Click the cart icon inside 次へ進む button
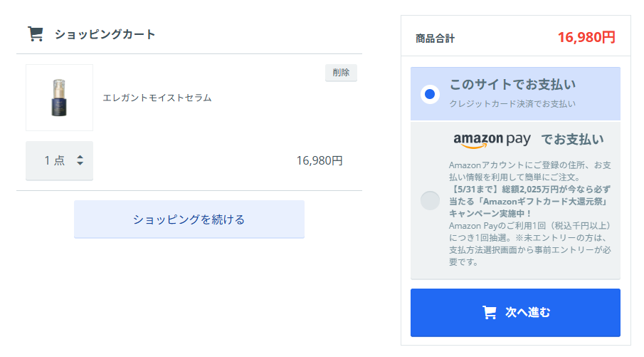Image resolution: width=644 pixels, height=357 pixels. [x=489, y=313]
